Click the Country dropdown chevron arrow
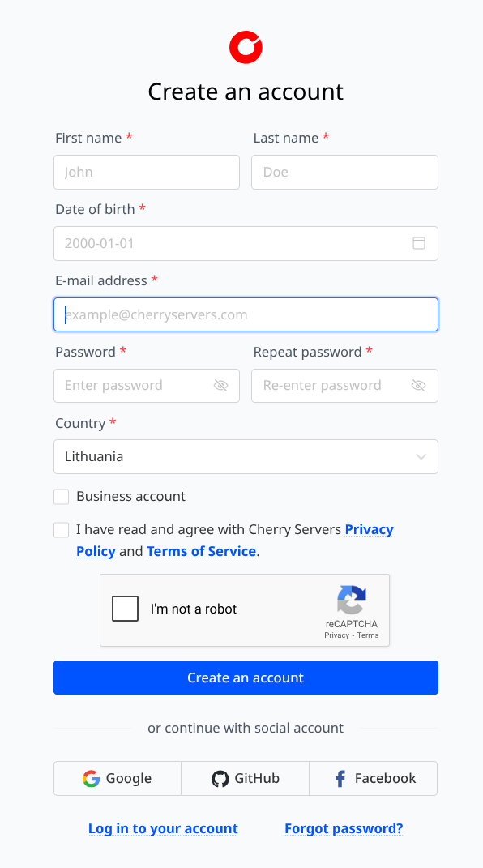 click(421, 457)
